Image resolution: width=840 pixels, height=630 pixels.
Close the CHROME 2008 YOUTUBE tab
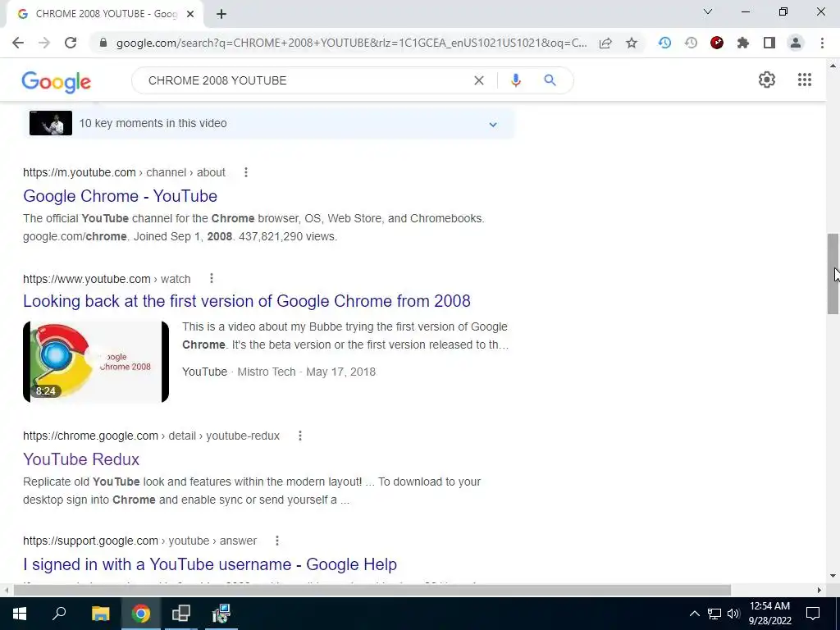pyautogui.click(x=190, y=14)
